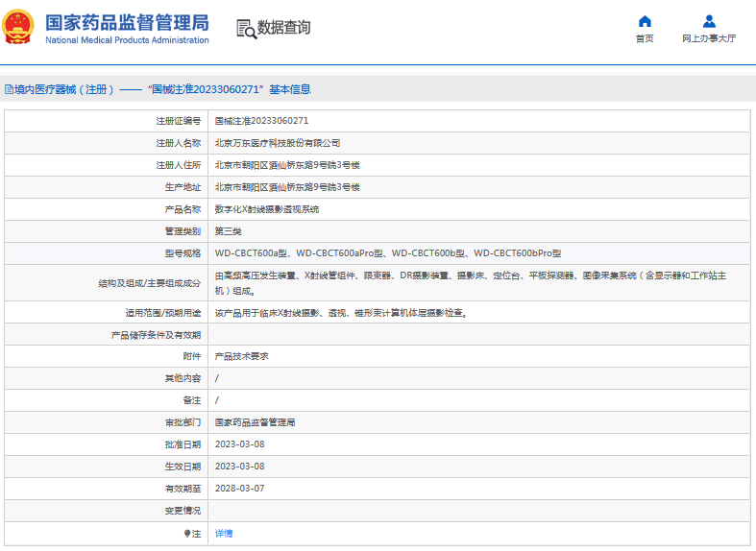Open the 详情 details link
Screen dimensions: 756x551
(223, 533)
